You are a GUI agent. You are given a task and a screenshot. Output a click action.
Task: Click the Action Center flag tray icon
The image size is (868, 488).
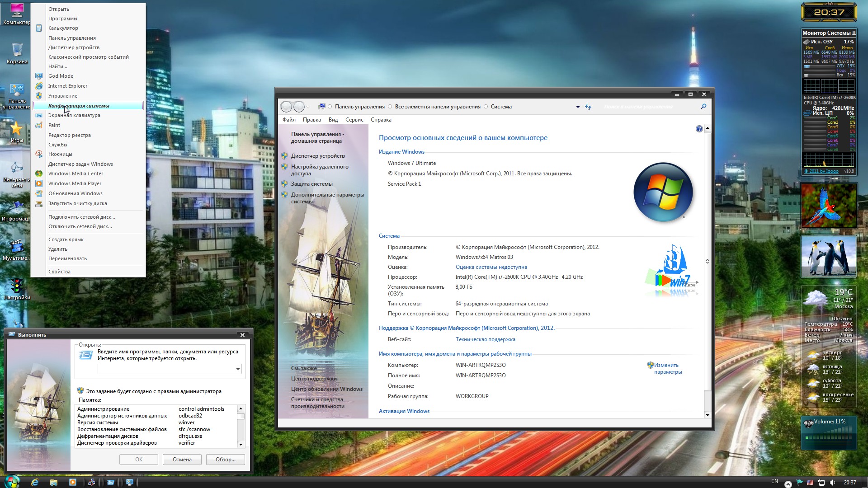click(x=799, y=483)
